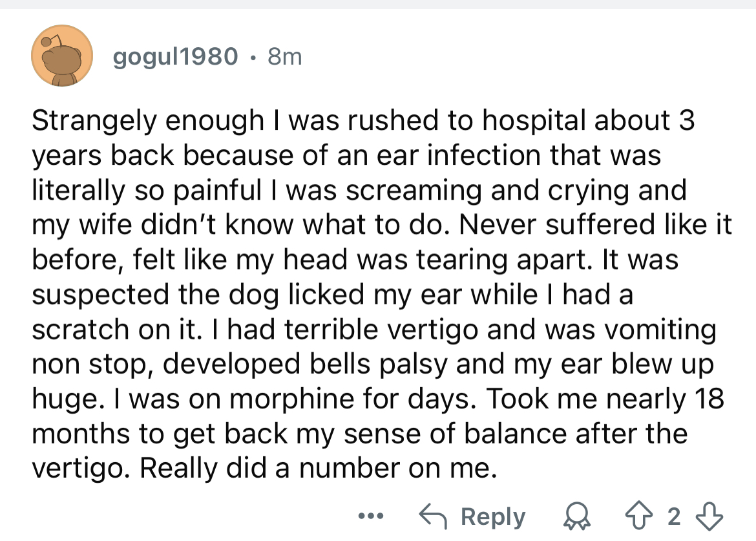Click the curved reply arrow icon

click(x=433, y=516)
